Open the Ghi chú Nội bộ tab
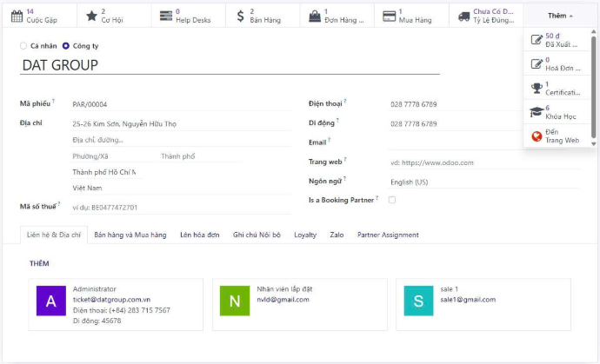Viewport: 600px width, 364px height. click(x=257, y=235)
